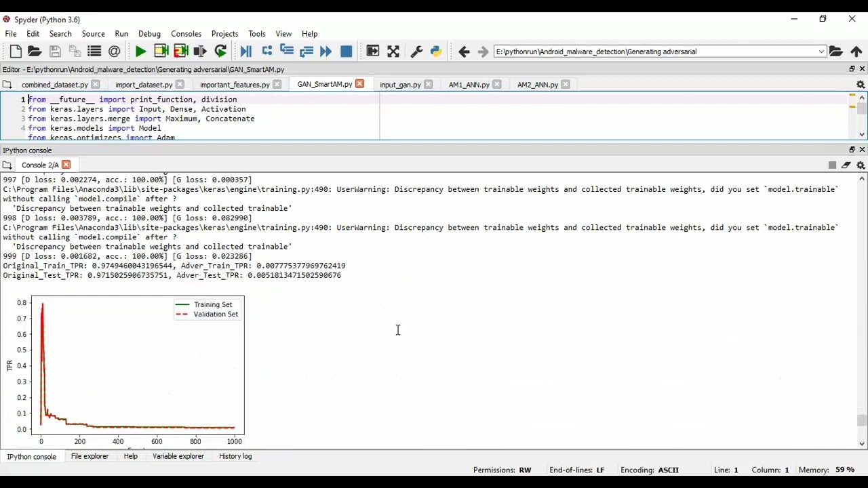Undock the IPython console pane
The height and width of the screenshot is (488, 868).
[852, 149]
